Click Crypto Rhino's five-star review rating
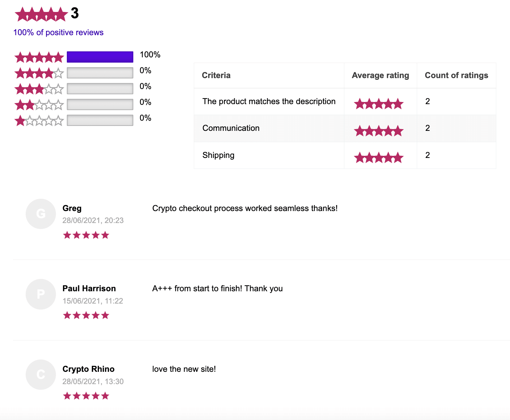Image resolution: width=510 pixels, height=420 pixels. coord(86,396)
